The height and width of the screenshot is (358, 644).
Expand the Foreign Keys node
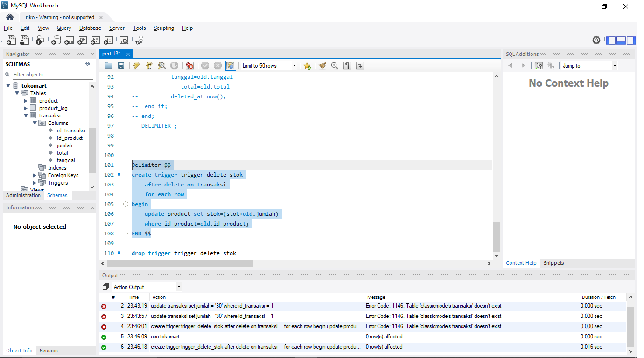point(35,175)
